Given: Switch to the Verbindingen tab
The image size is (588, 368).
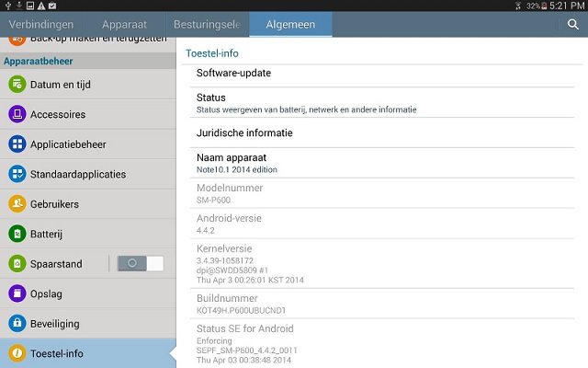Looking at the screenshot, I should 41,25.
